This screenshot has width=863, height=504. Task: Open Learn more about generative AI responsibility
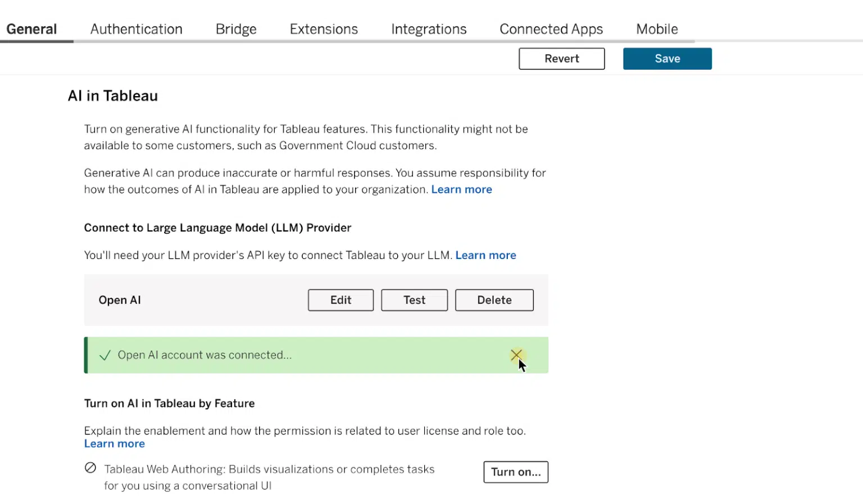[461, 190]
